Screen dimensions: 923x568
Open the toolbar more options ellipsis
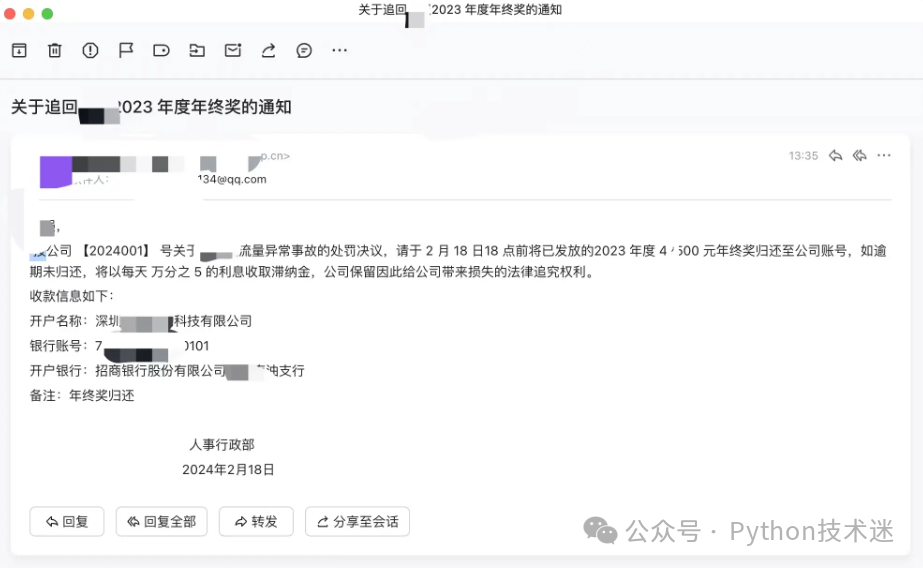[x=340, y=51]
